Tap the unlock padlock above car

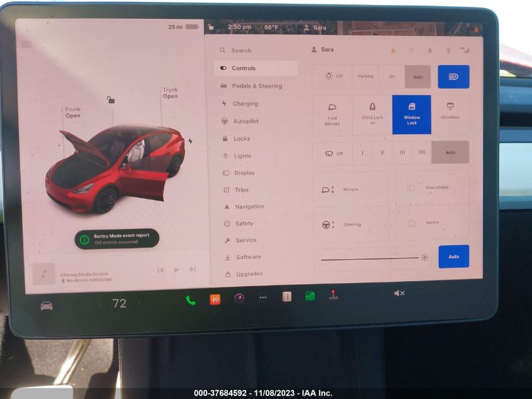111,100
